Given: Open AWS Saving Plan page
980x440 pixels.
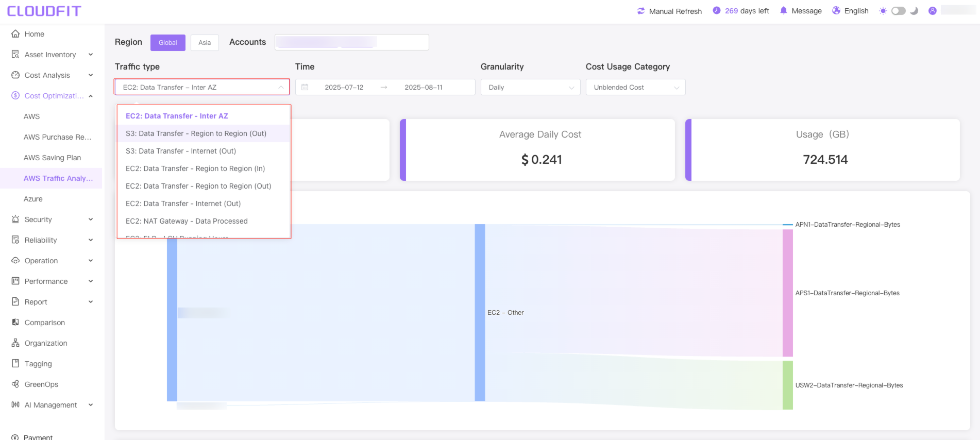Looking at the screenshot, I should coord(51,158).
